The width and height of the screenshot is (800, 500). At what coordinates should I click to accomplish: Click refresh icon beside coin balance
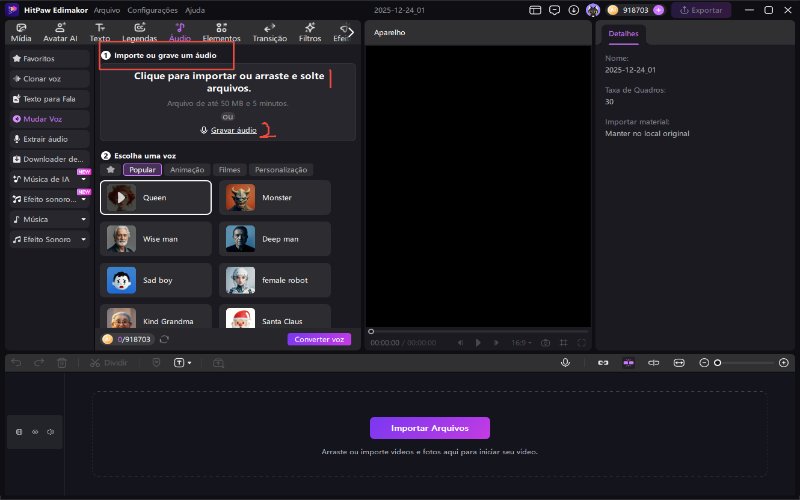click(x=164, y=339)
